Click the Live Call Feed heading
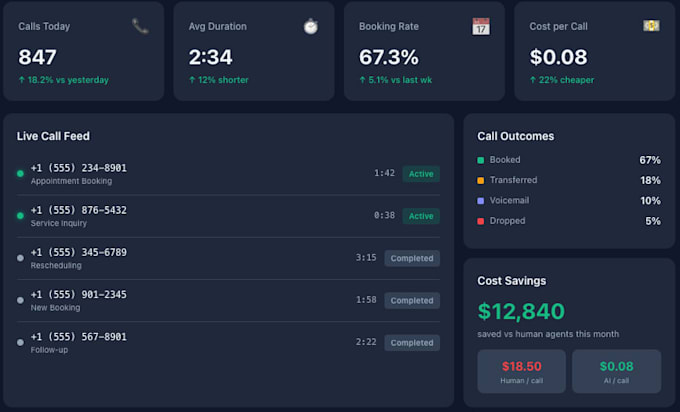This screenshot has width=680, height=412. tap(53, 136)
